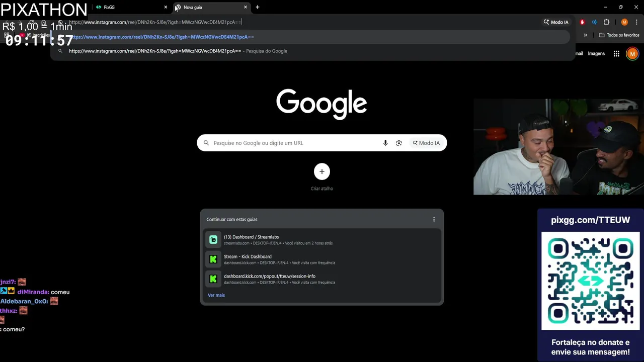Click the blue sound-wave extension icon
644x362 pixels.
(x=594, y=22)
